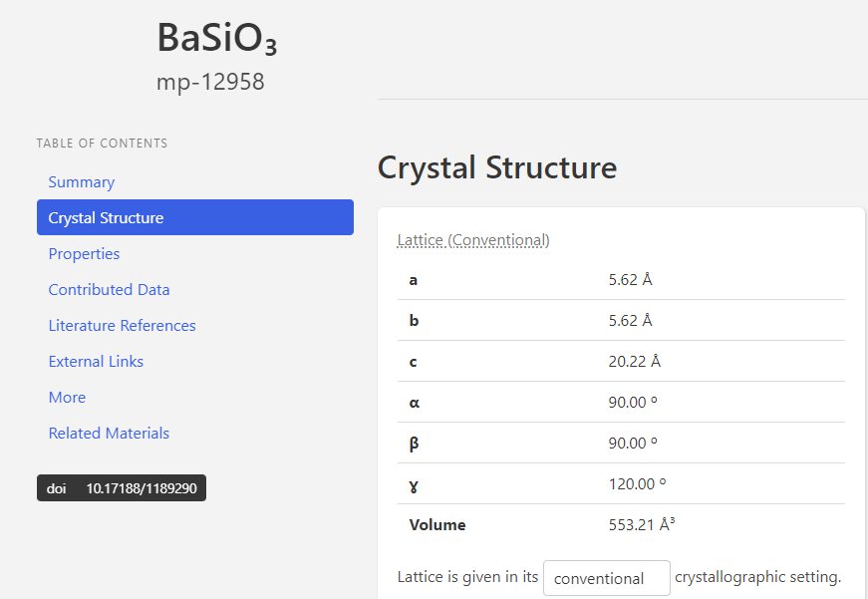Click the More link in contents
This screenshot has width=868, height=599.
click(x=67, y=398)
